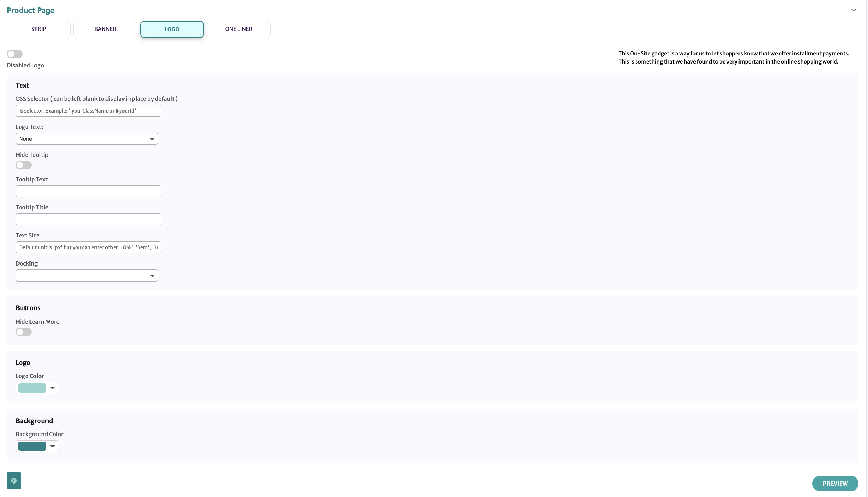Click the Hide Learn More label
This screenshot has width=868, height=497.
click(37, 322)
